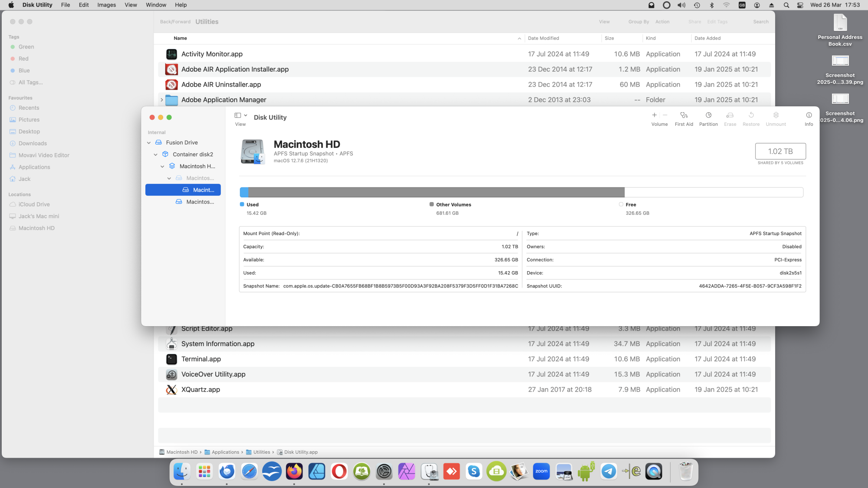Collapse the Macintosh H... volume group chevron

coord(162,167)
